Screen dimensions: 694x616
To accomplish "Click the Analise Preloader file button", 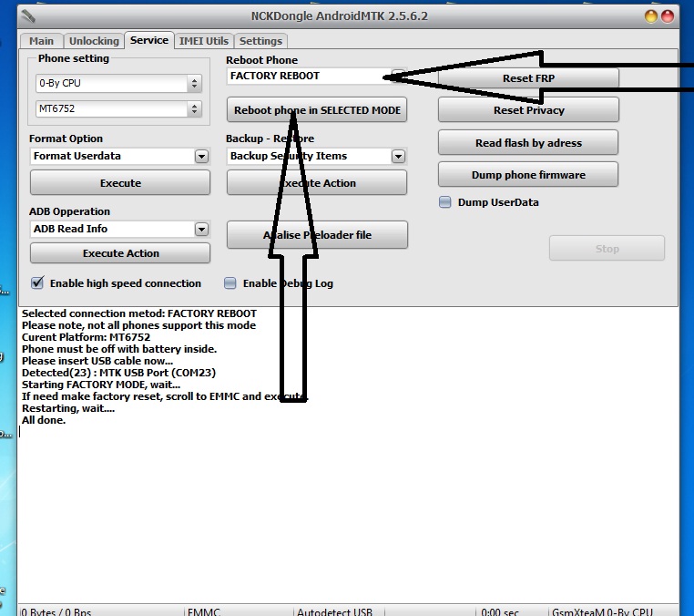I will point(317,235).
